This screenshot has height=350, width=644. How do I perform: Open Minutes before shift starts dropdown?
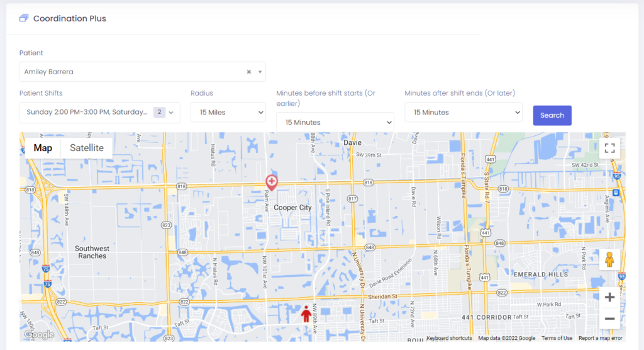pyautogui.click(x=335, y=122)
